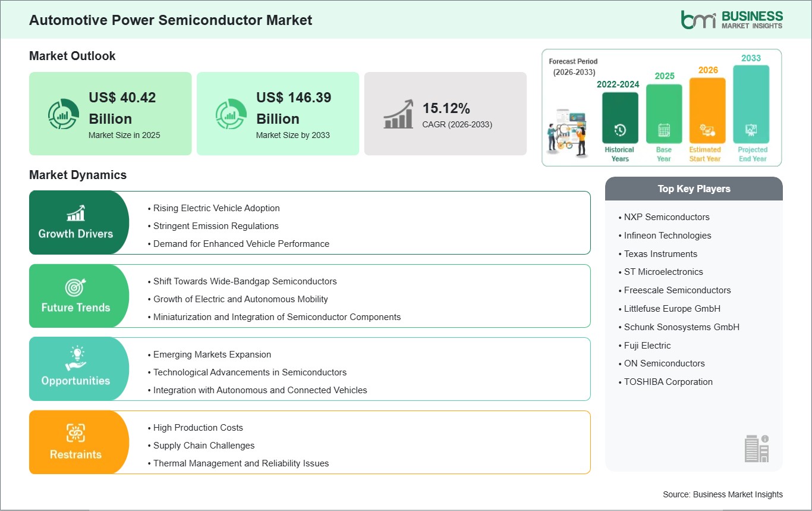Click the Restraints broken link icon
The image size is (812, 511).
click(x=75, y=432)
